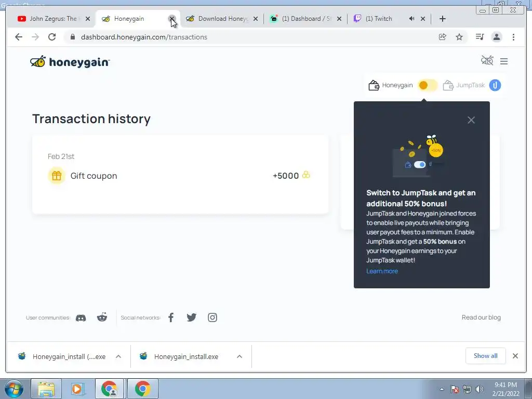The height and width of the screenshot is (399, 532).
Task: Expand options for Honeygain_install.exe download
Action: pyautogui.click(x=240, y=356)
